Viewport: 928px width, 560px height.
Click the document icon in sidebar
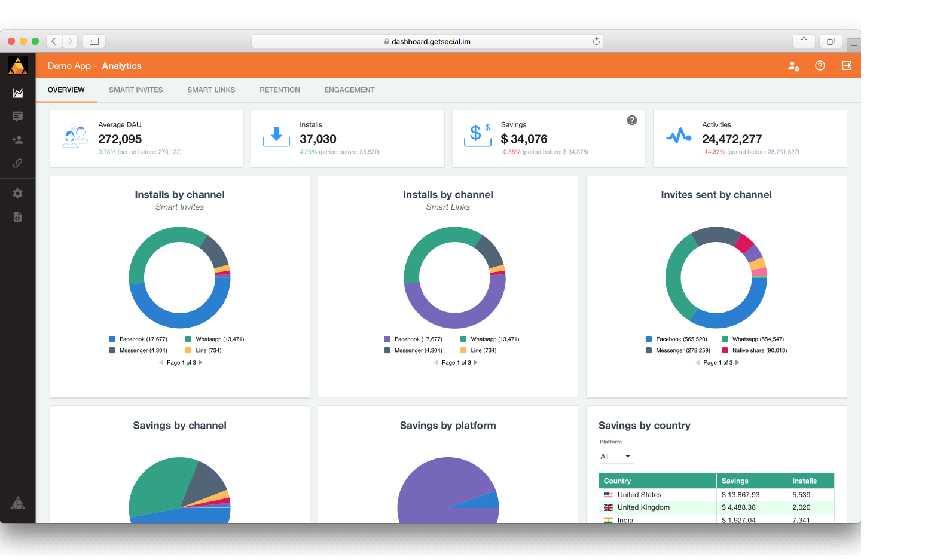coord(17,216)
